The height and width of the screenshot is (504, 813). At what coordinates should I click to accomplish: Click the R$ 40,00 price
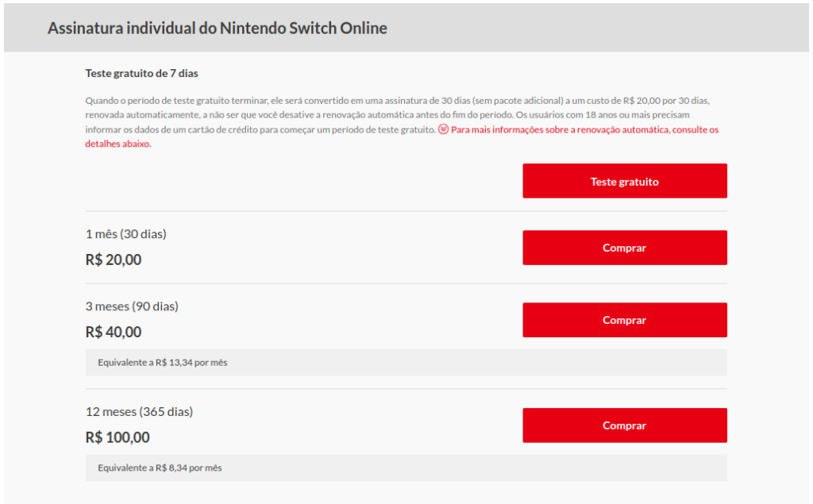(x=114, y=332)
